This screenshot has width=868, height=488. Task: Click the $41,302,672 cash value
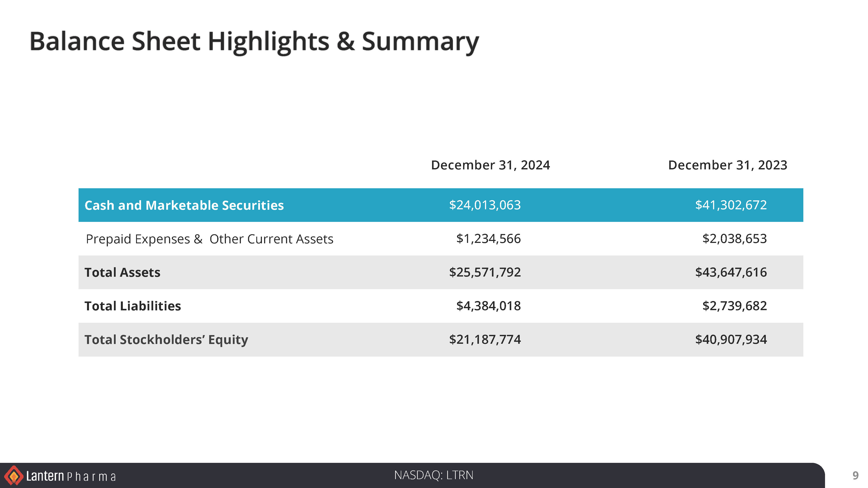(x=731, y=205)
